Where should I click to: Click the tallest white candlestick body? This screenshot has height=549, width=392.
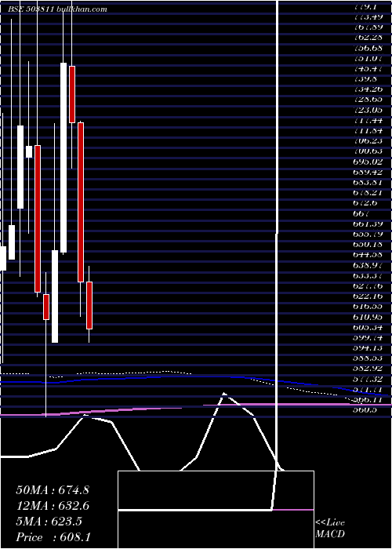64,158
